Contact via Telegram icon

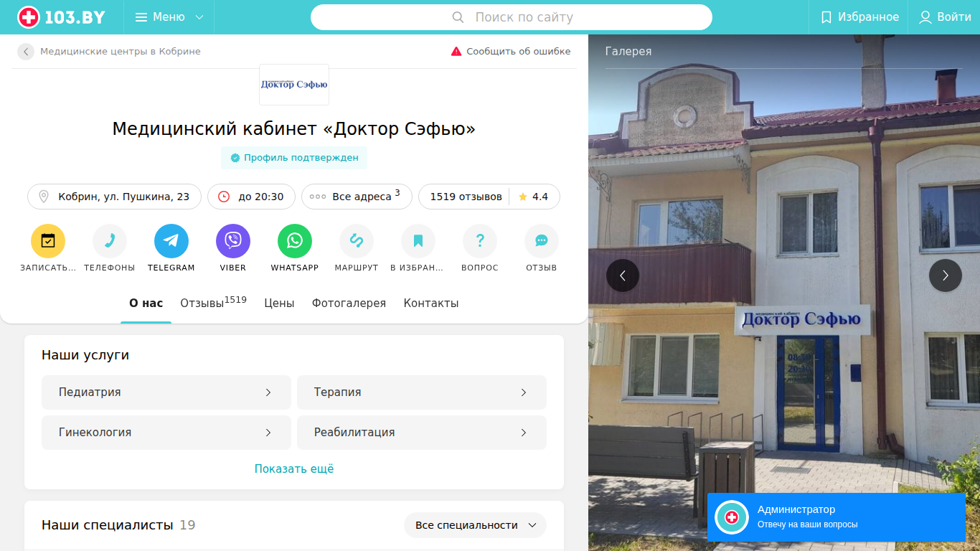point(171,241)
